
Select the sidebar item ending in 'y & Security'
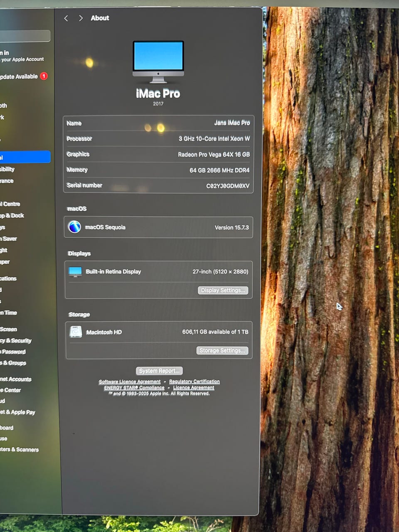[16, 340]
